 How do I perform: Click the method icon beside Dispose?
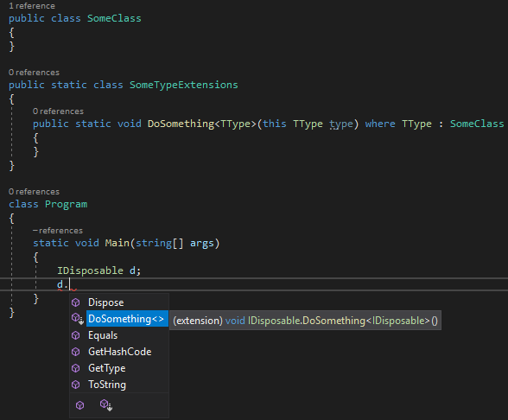tap(76, 302)
